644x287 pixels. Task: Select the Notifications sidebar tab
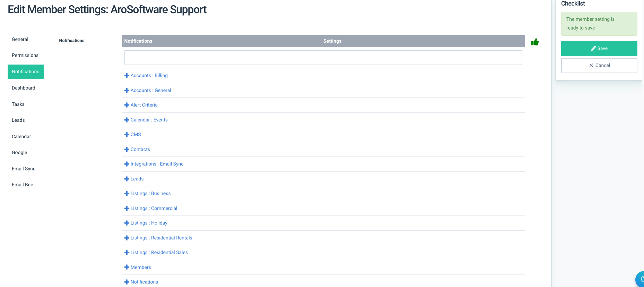tap(26, 72)
